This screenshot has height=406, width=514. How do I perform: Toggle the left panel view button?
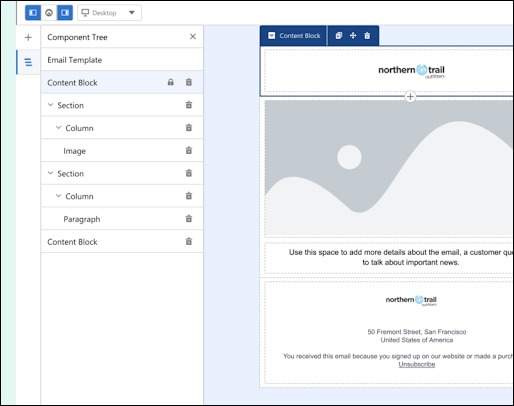tap(33, 13)
